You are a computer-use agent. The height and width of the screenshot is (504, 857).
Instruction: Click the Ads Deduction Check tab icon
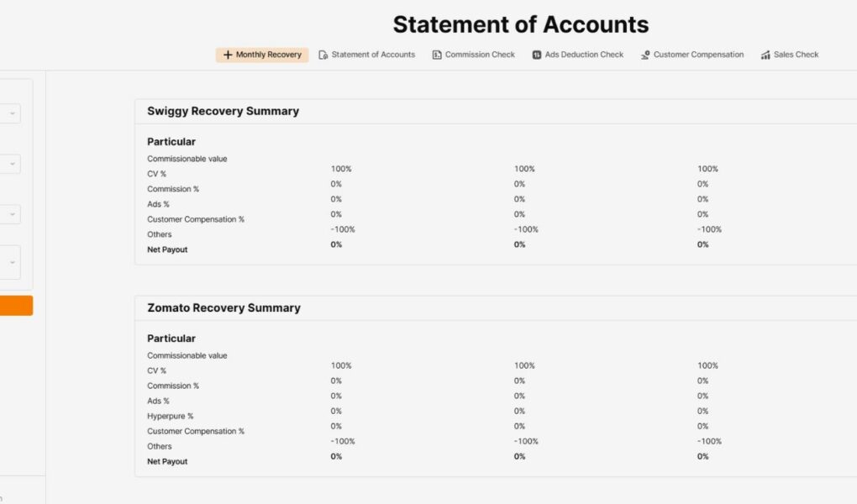pyautogui.click(x=537, y=55)
